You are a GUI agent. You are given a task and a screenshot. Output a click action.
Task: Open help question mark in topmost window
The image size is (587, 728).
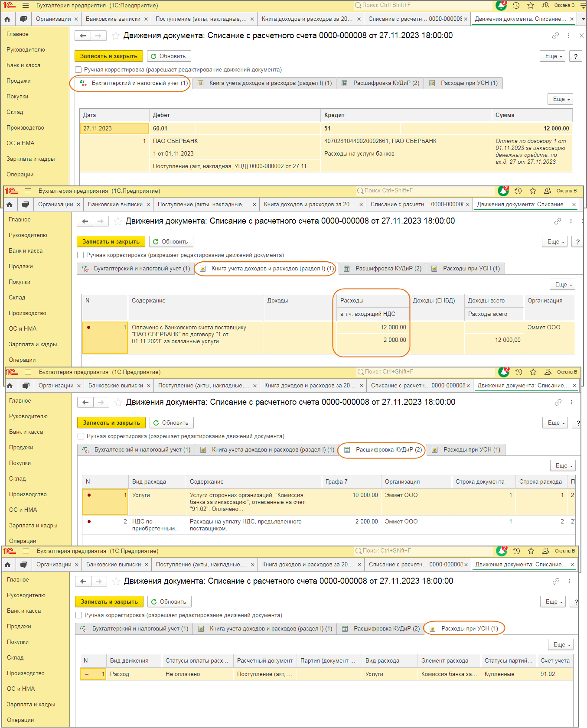click(575, 56)
